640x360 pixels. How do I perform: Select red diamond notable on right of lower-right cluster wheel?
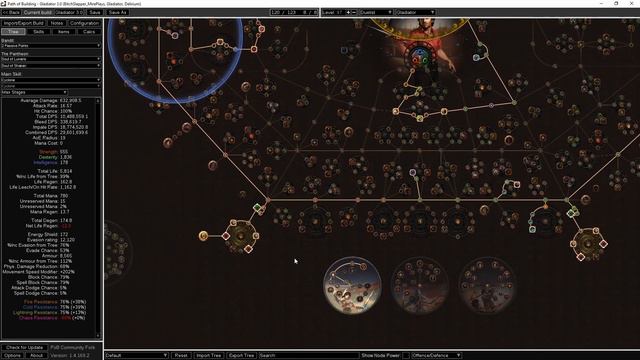click(x=603, y=244)
